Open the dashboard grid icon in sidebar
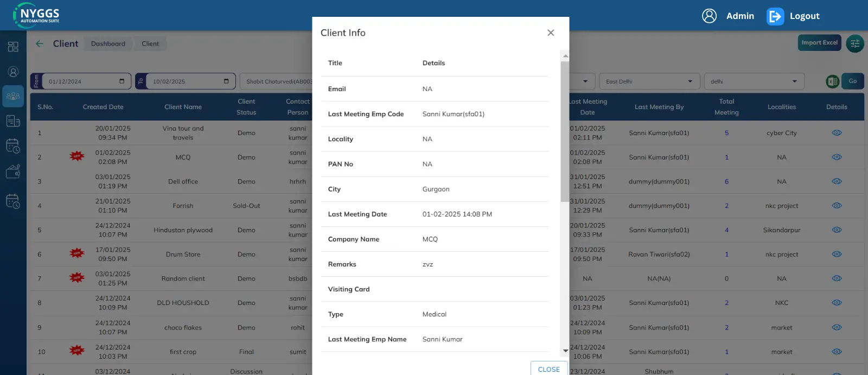 pos(13,47)
